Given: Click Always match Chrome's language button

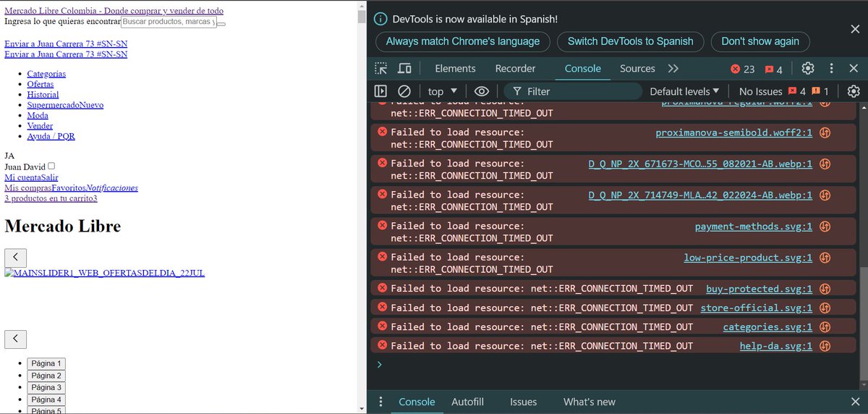Looking at the screenshot, I should [463, 41].
